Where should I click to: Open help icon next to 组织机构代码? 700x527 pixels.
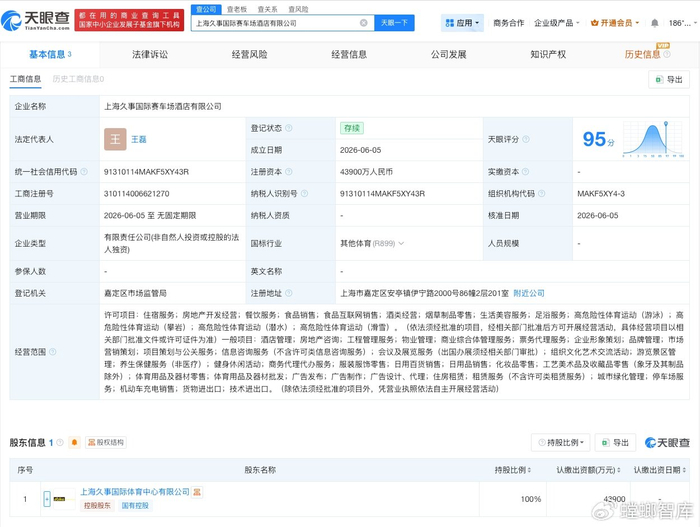(542, 193)
